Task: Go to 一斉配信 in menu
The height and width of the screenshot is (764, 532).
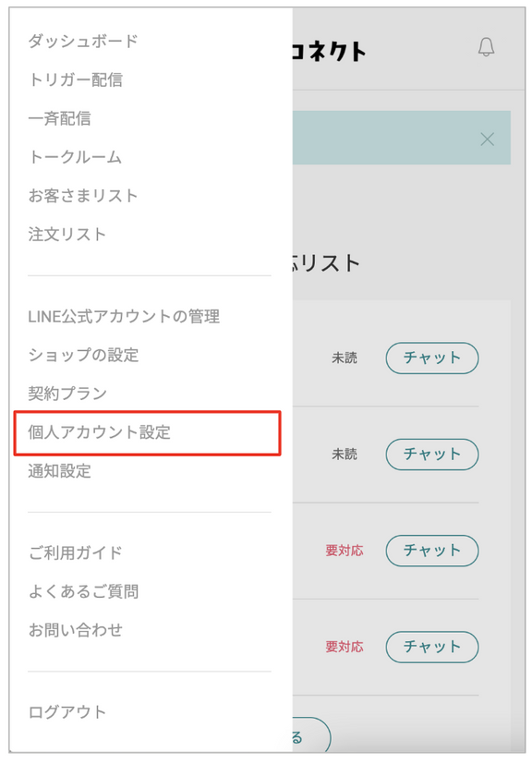Action: click(x=59, y=118)
